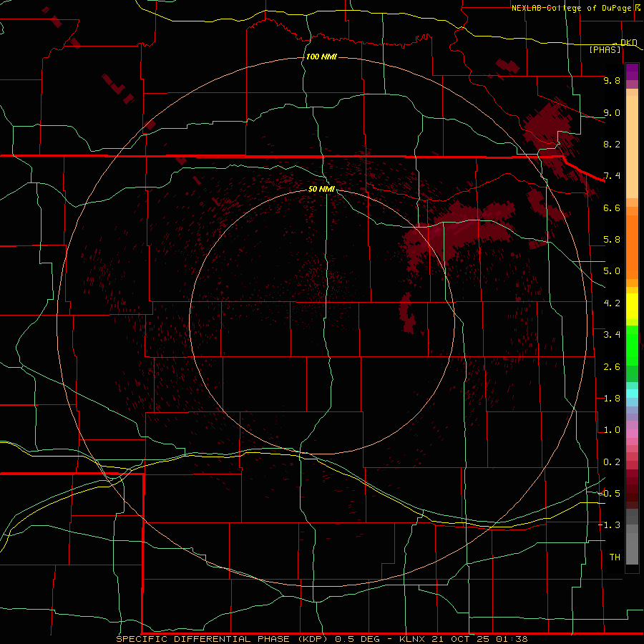Click the 3.4 value on the color scale
644x644 pixels.
[612, 335]
